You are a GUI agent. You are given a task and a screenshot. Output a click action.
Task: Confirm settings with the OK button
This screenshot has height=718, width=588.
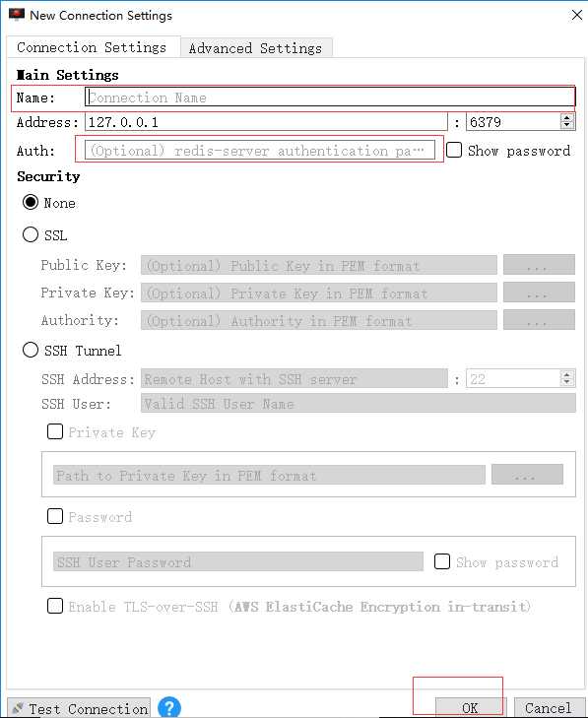[471, 708]
